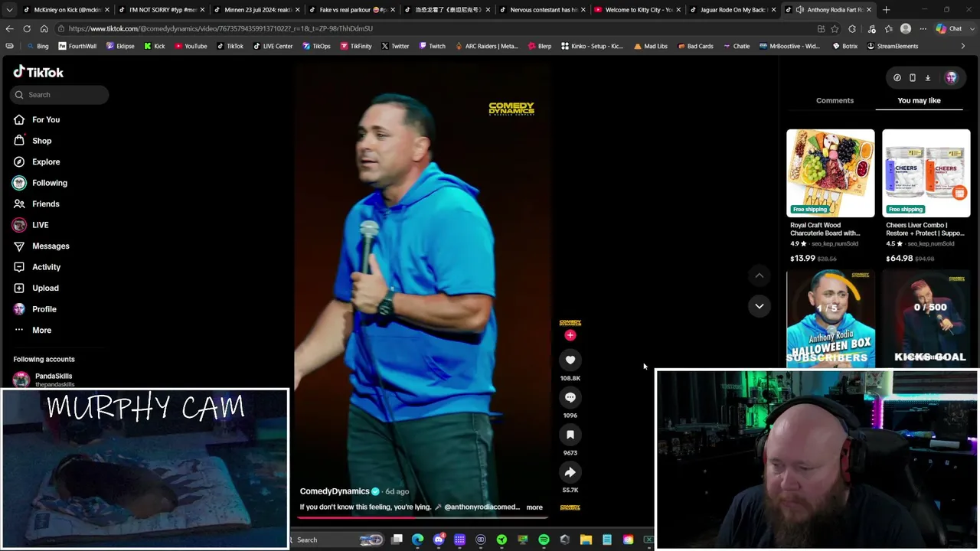980x551 pixels.
Task: Open the LIVE Center bookmark
Action: click(x=272, y=46)
